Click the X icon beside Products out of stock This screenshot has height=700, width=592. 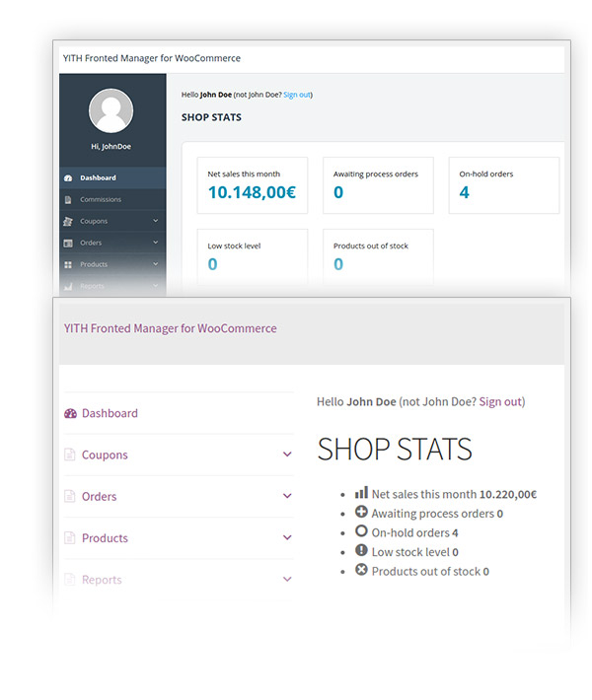point(361,570)
